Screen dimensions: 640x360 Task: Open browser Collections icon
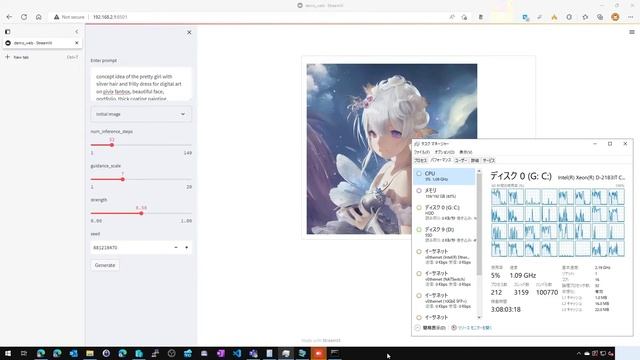click(x=600, y=17)
